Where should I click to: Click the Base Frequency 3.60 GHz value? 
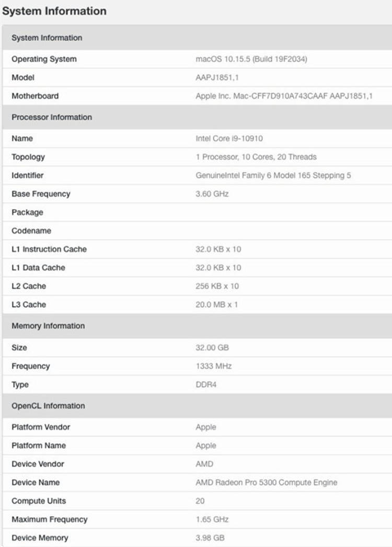(212, 194)
